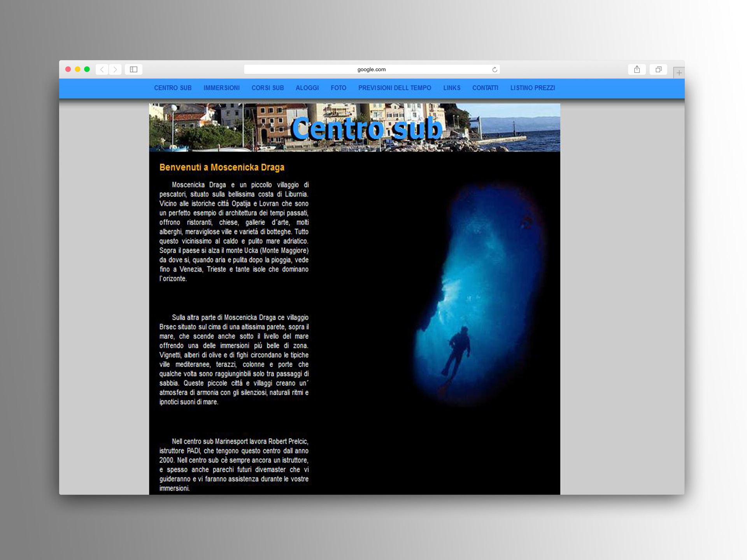Open a new tab with the plus icon
The height and width of the screenshot is (560, 747).
[x=679, y=72]
